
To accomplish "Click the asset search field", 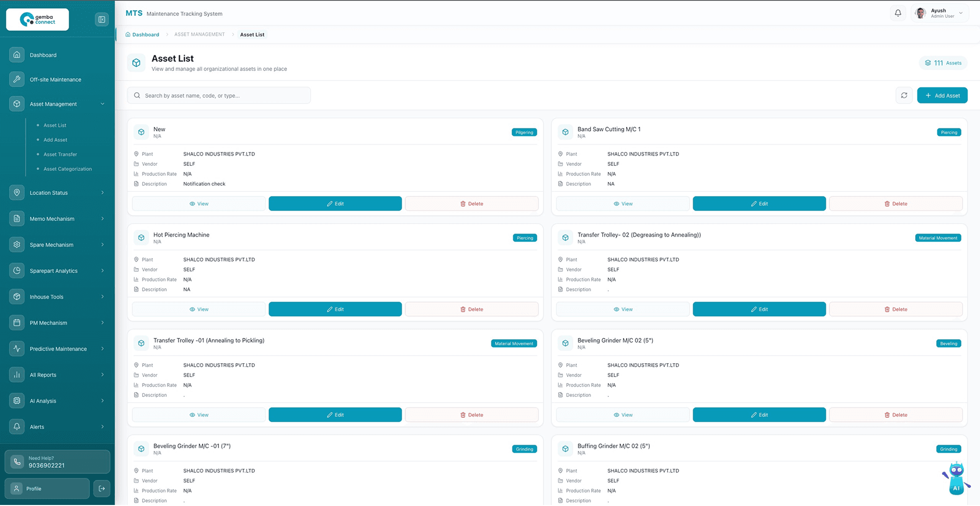I will click(219, 95).
